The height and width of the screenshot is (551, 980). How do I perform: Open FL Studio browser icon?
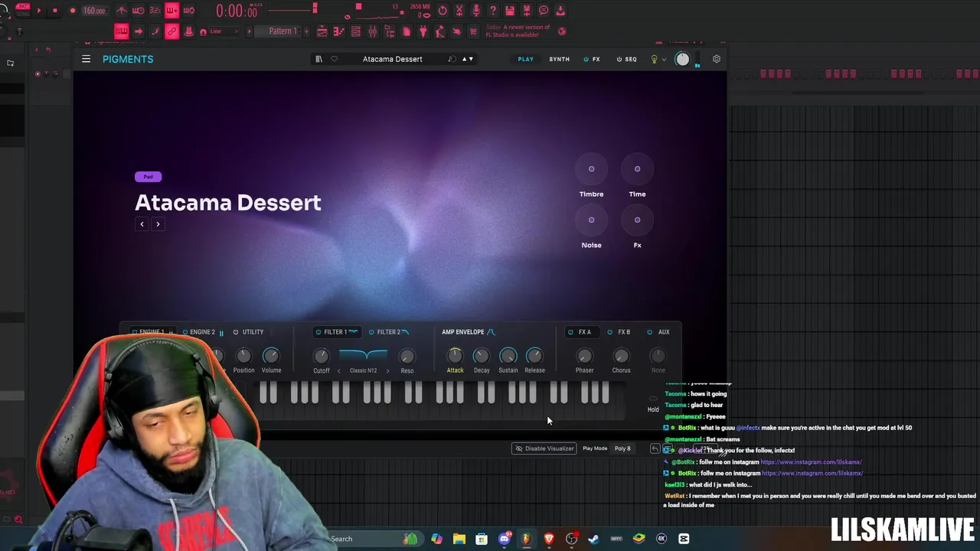pos(389,31)
